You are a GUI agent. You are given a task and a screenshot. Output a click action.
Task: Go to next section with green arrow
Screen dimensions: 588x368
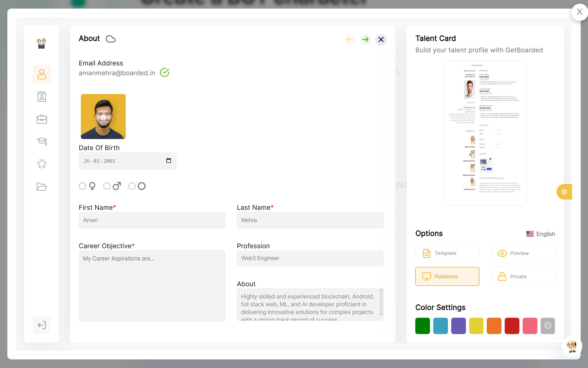(x=365, y=39)
